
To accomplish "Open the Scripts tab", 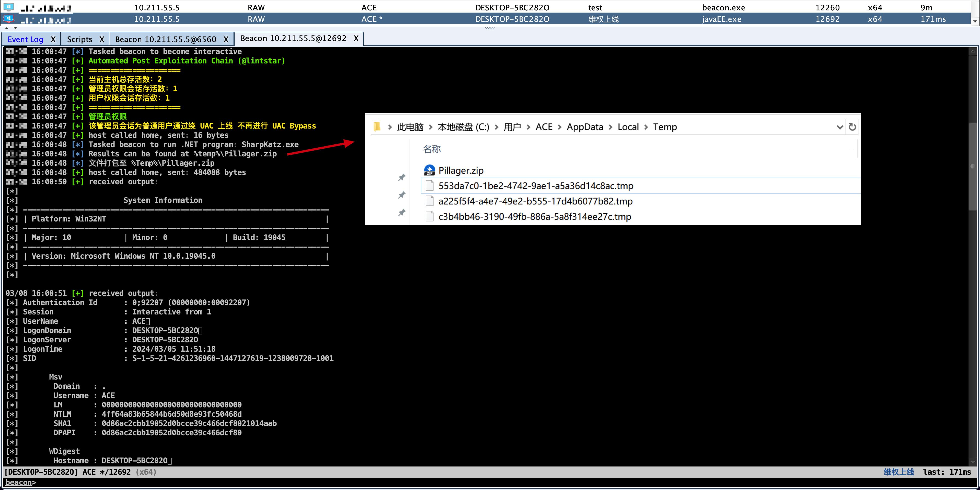I will (x=79, y=39).
